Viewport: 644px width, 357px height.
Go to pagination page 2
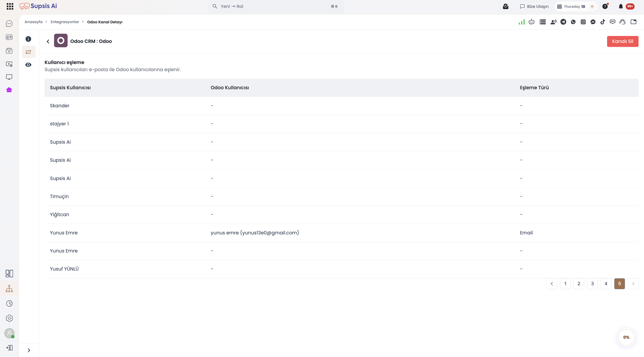[579, 284]
